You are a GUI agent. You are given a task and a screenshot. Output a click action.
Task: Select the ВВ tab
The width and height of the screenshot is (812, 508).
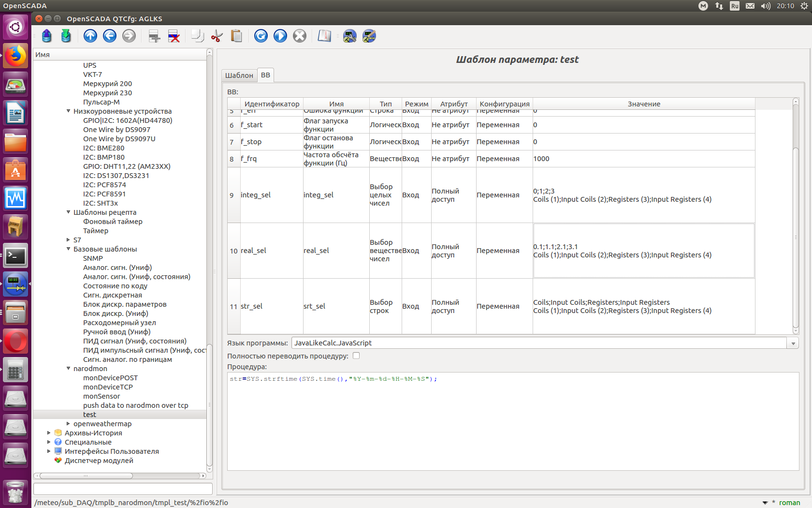point(265,75)
